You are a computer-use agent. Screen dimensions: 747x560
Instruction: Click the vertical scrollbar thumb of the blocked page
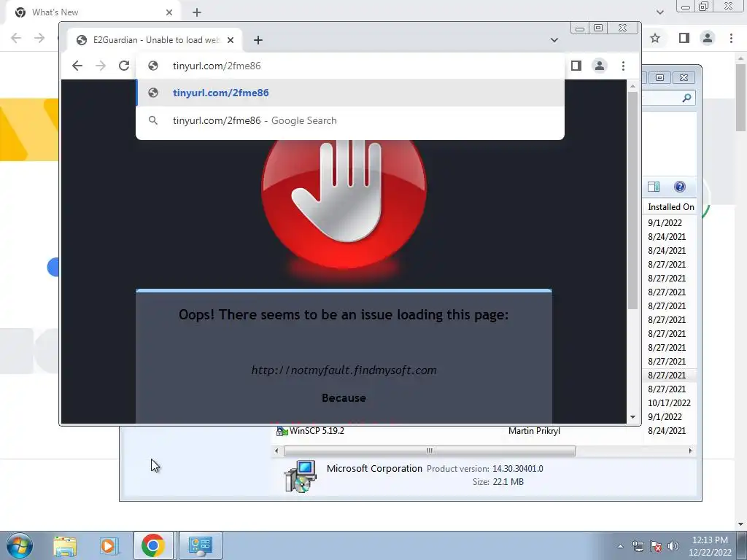point(632,200)
